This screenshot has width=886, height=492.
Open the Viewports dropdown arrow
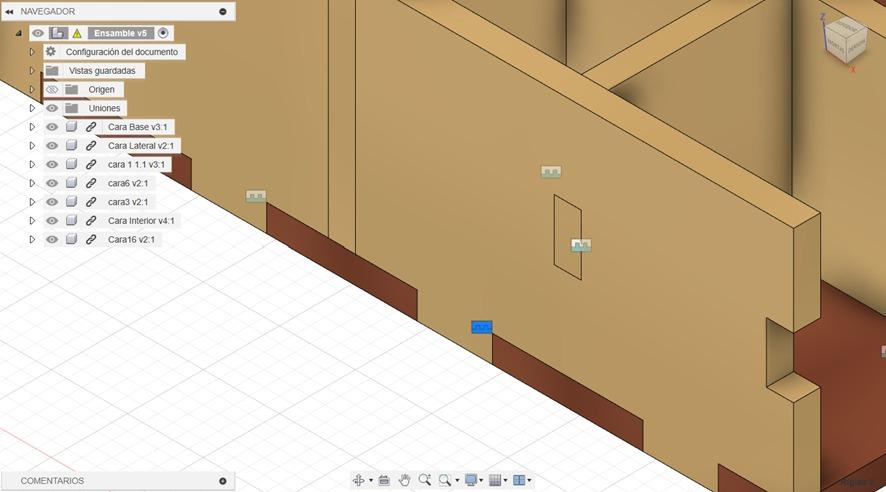tap(529, 481)
